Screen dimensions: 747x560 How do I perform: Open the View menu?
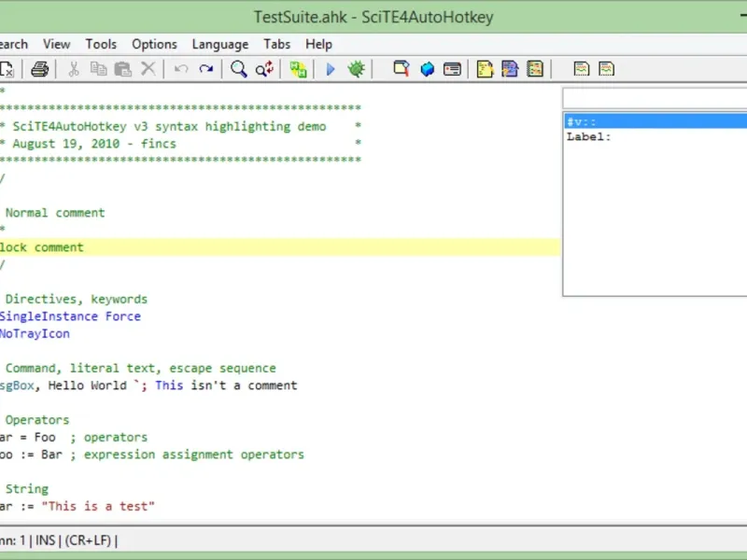click(x=57, y=44)
